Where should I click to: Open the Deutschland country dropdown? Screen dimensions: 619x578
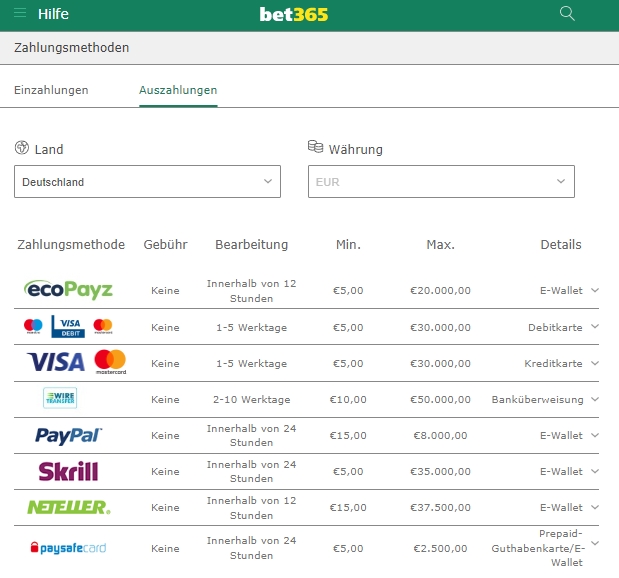[147, 182]
